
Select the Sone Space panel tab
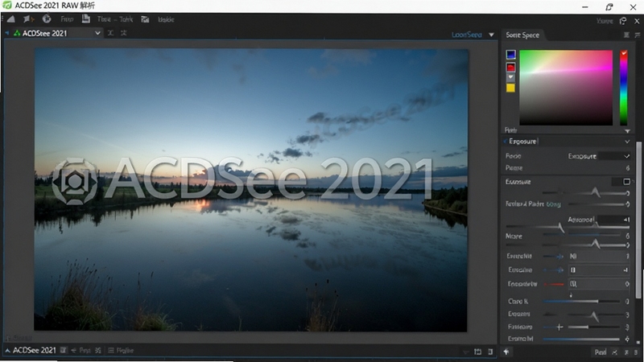[522, 35]
